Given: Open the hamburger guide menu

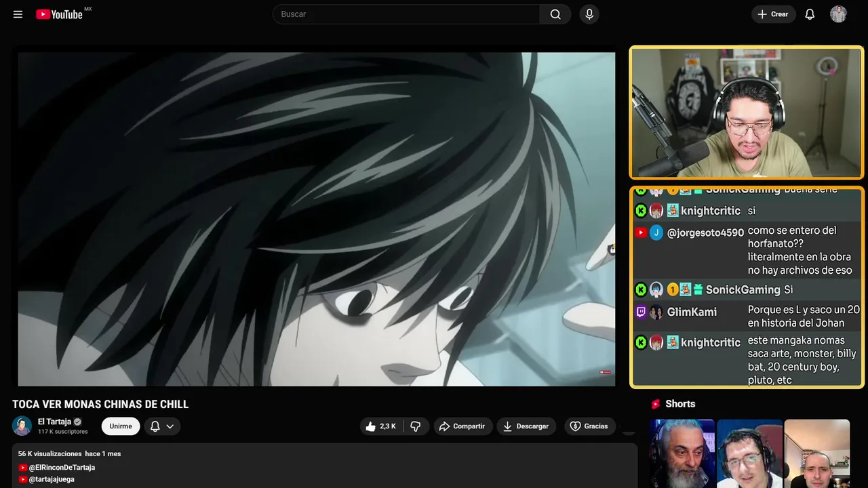Looking at the screenshot, I should click(18, 14).
